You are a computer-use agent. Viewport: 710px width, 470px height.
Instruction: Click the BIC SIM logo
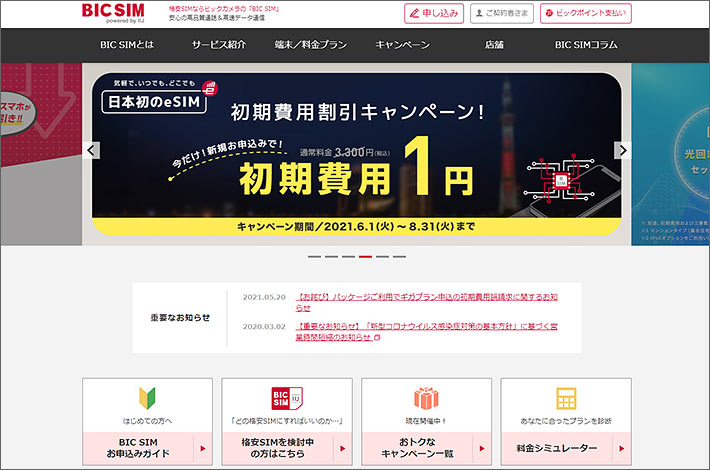113,13
